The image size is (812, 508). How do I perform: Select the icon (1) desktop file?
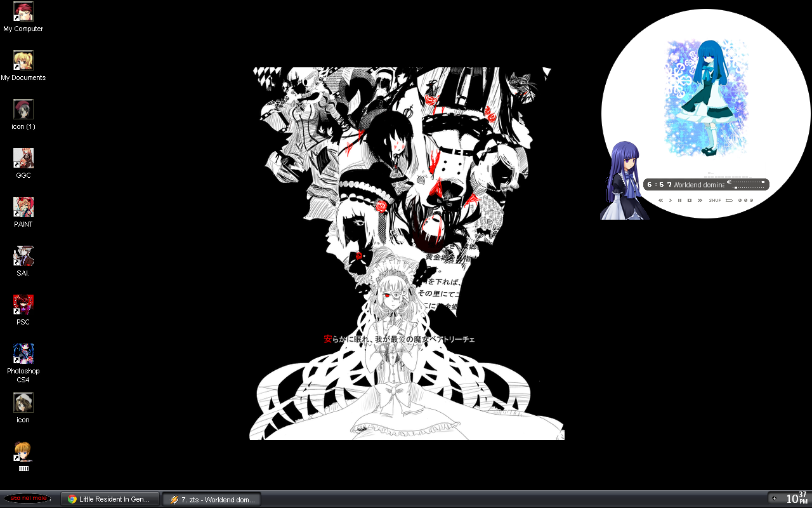pos(23,115)
